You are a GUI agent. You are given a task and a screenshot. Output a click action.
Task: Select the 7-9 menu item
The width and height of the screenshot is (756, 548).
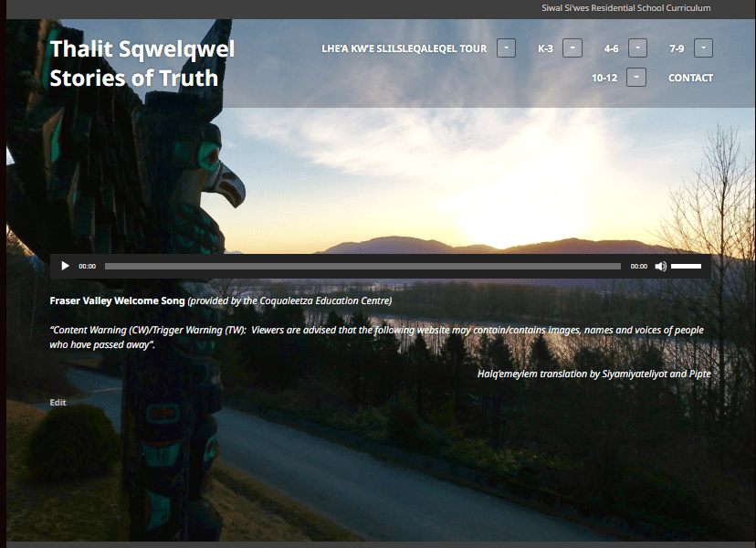pos(677,48)
